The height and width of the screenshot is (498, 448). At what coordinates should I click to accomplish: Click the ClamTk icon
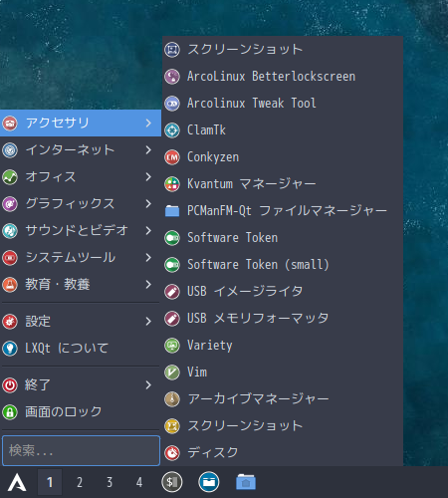pos(172,130)
